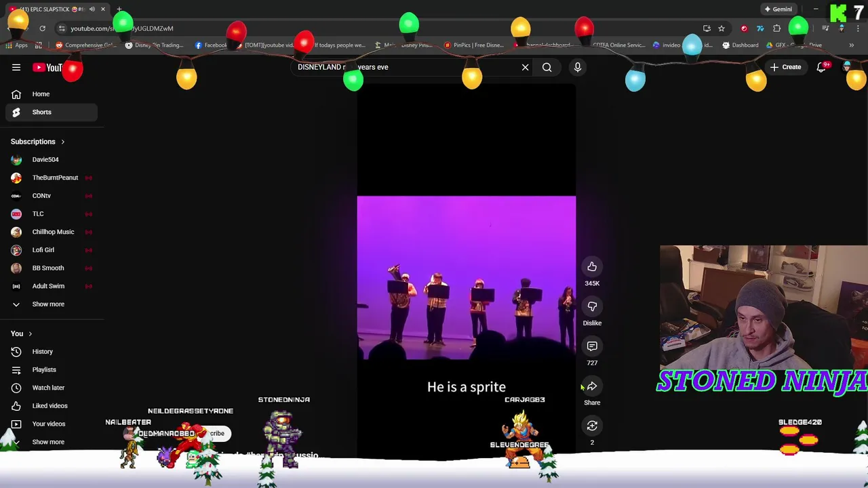Open Disney Pin Trading bookmark
This screenshot has width=868, height=488.
point(155,45)
